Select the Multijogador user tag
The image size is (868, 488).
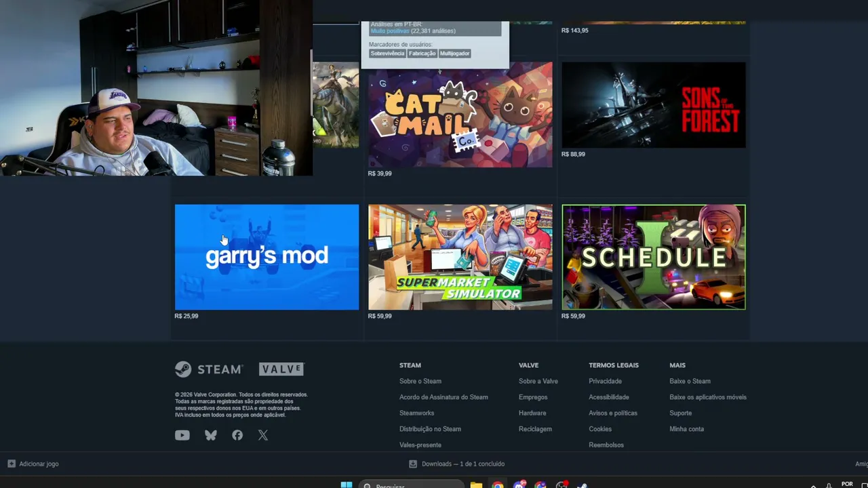tap(454, 54)
